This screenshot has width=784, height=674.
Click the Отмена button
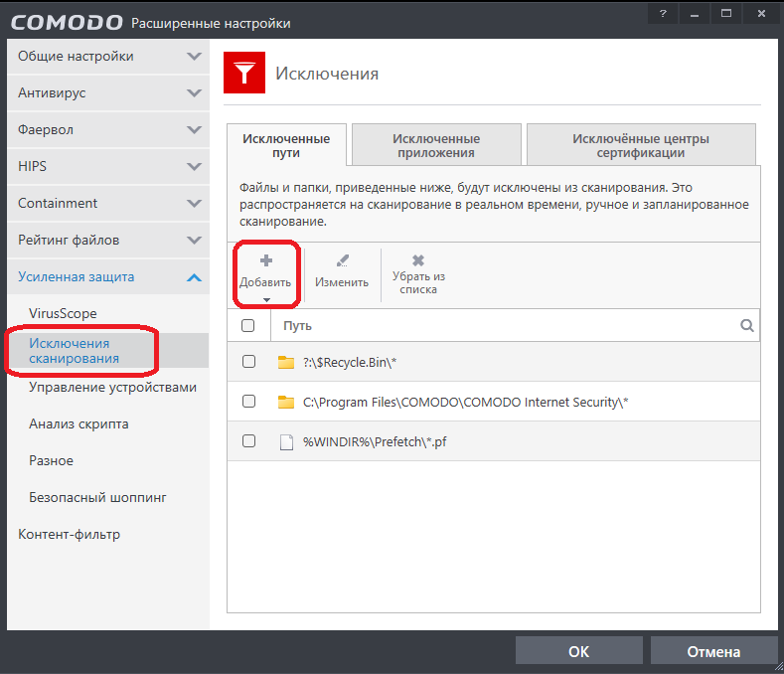click(x=713, y=650)
